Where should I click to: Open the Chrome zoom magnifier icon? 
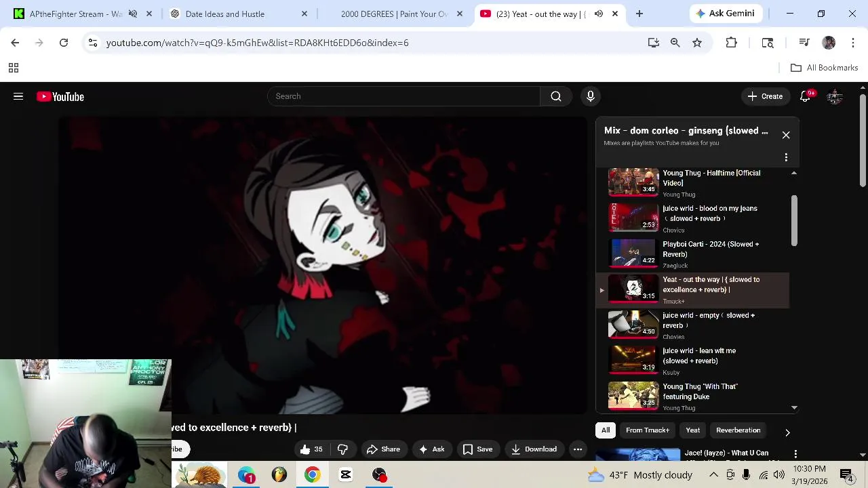675,43
